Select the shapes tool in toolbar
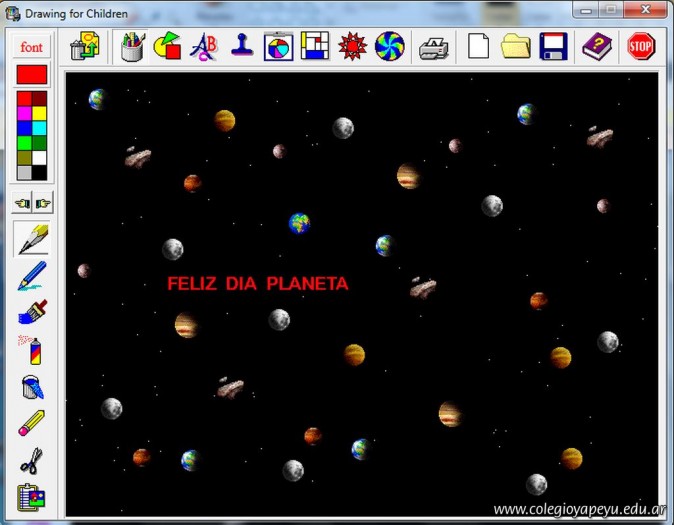Image resolution: width=674 pixels, height=525 pixels. coord(167,46)
